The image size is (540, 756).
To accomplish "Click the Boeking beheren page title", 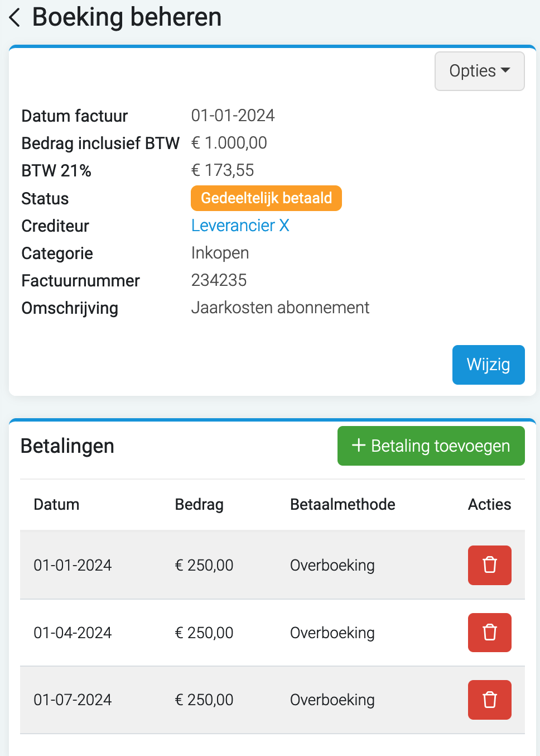I will coord(127,17).
